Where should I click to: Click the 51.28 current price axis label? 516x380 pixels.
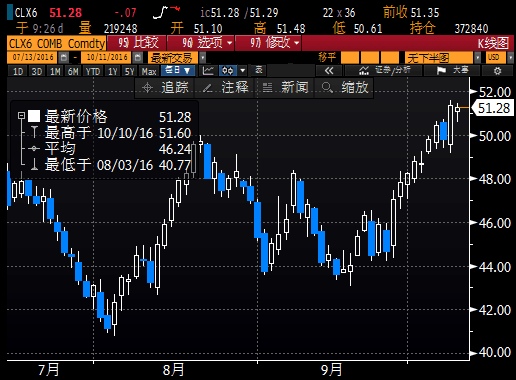point(494,108)
